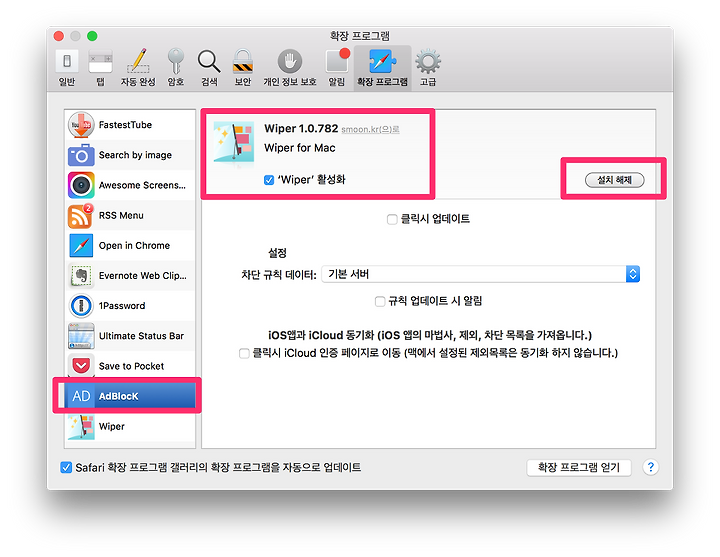This screenshot has height=557, width=720.
Task: Select the 1Password keyhole icon
Action: (x=81, y=306)
